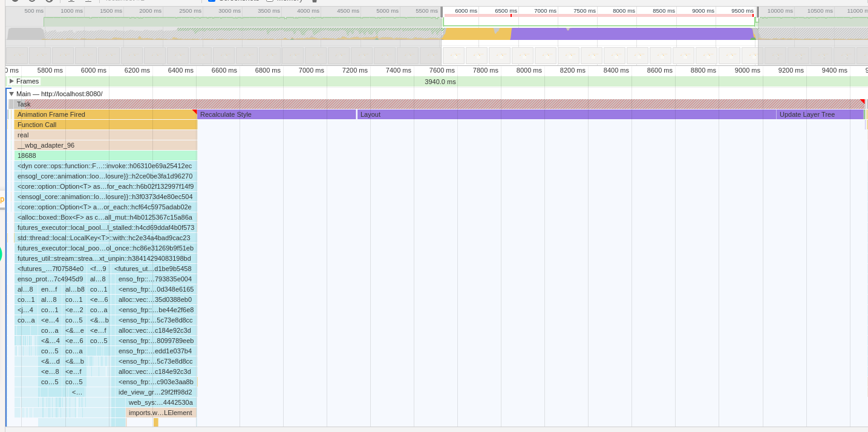Select the small <j…4 block
This screenshot has height=432, width=868.
pos(26,310)
